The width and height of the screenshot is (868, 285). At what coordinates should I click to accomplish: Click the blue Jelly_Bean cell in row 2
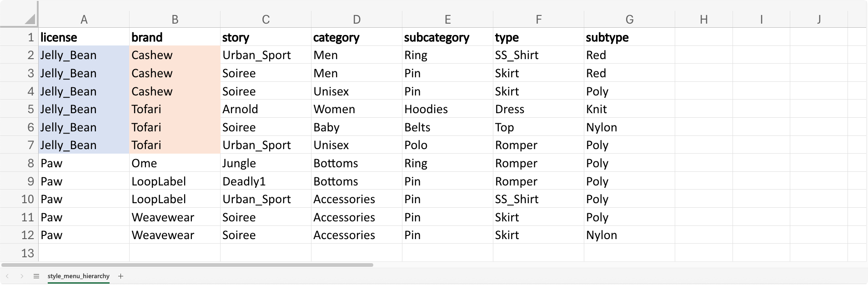pos(84,55)
